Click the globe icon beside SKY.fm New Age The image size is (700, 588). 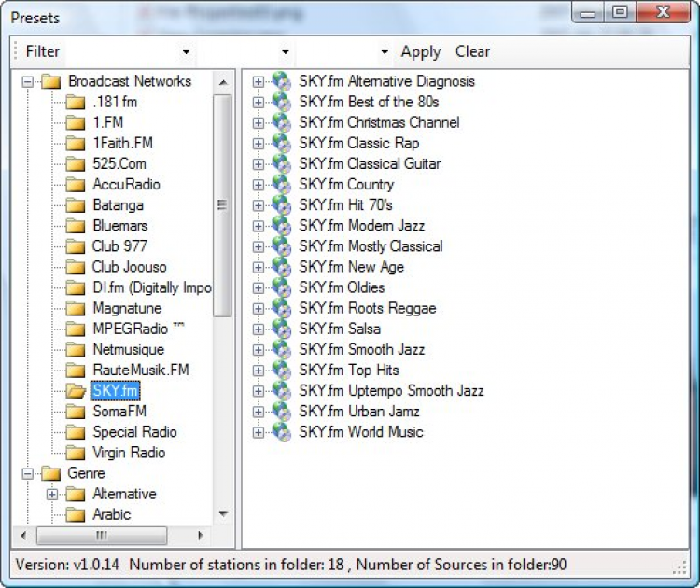pos(282,267)
